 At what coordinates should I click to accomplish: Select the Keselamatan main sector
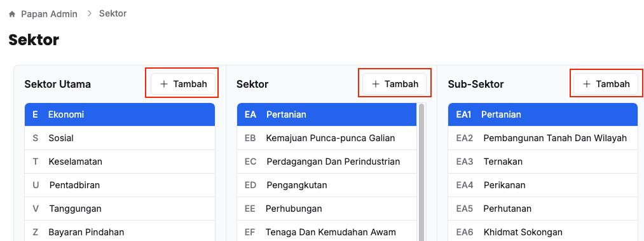click(x=120, y=162)
